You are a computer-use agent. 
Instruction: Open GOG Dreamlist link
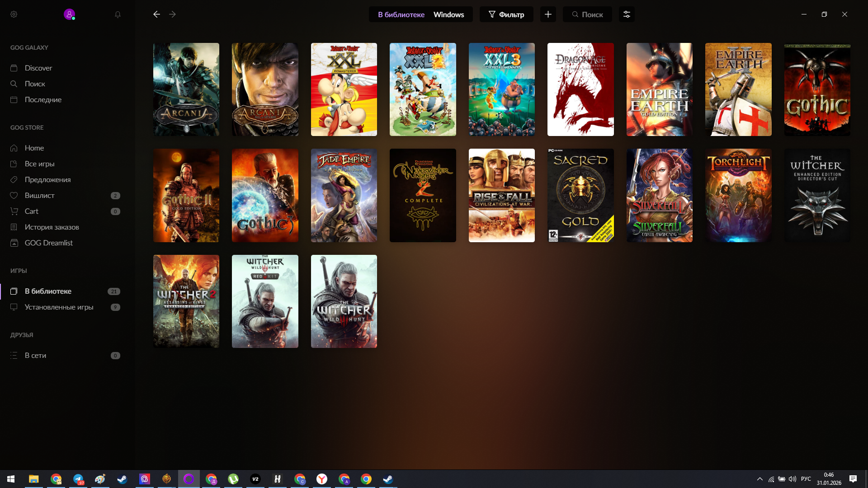(48, 243)
